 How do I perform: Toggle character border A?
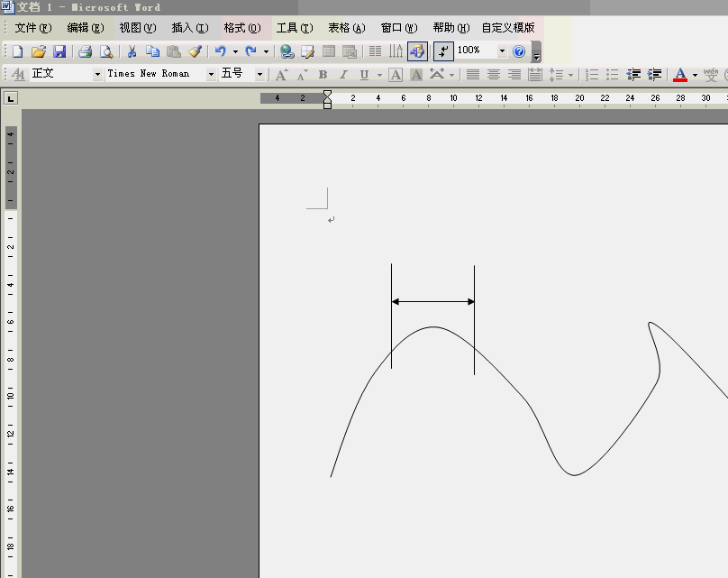click(396, 75)
